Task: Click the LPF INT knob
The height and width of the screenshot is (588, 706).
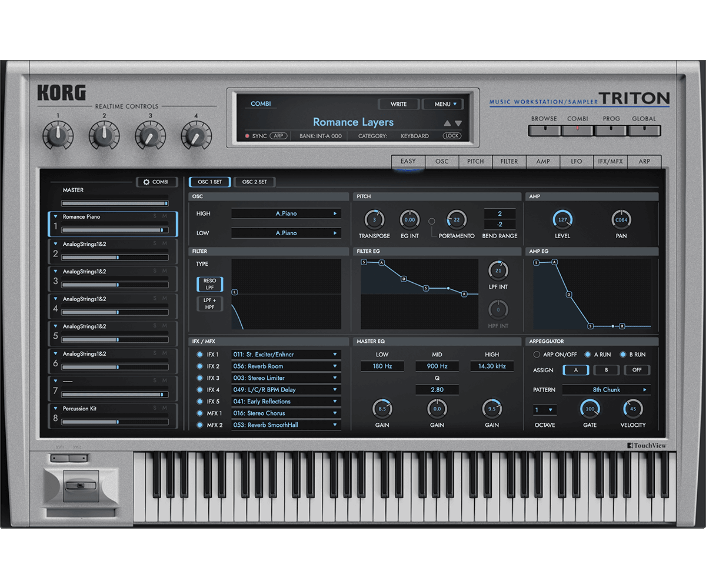Action: [498, 270]
